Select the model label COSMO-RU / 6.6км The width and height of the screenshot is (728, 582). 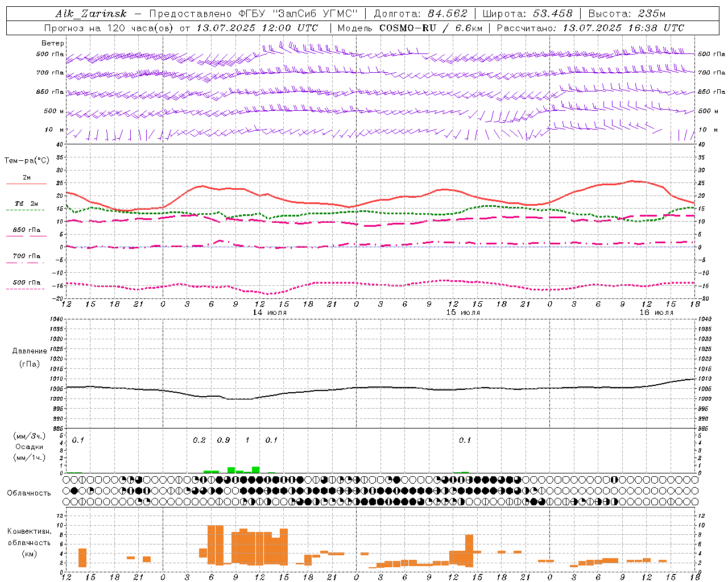432,28
